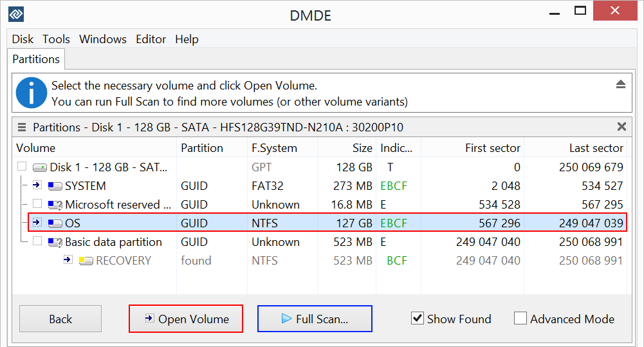The height and width of the screenshot is (347, 644).
Task: Click the SYSTEM volume drive icon
Action: (x=55, y=186)
